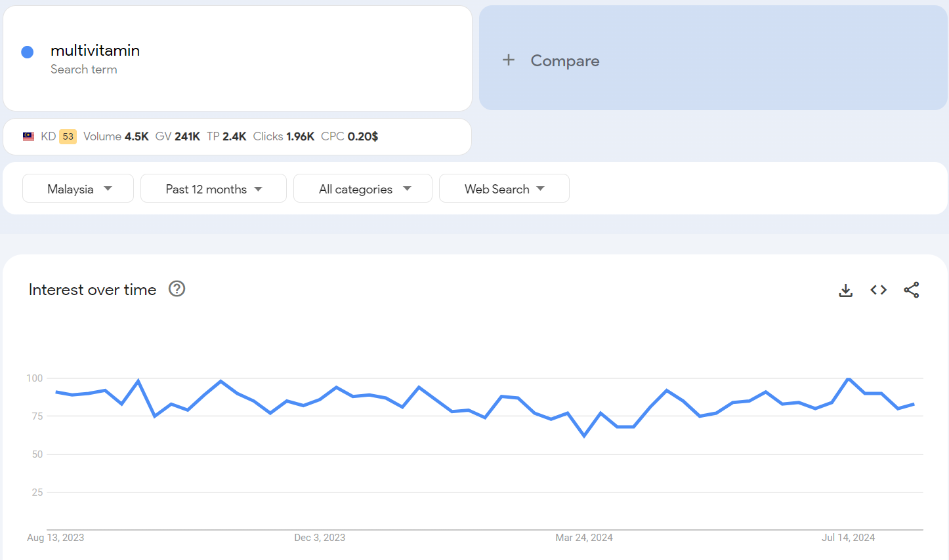
Task: Click the GV 241K metric
Action: (x=178, y=136)
